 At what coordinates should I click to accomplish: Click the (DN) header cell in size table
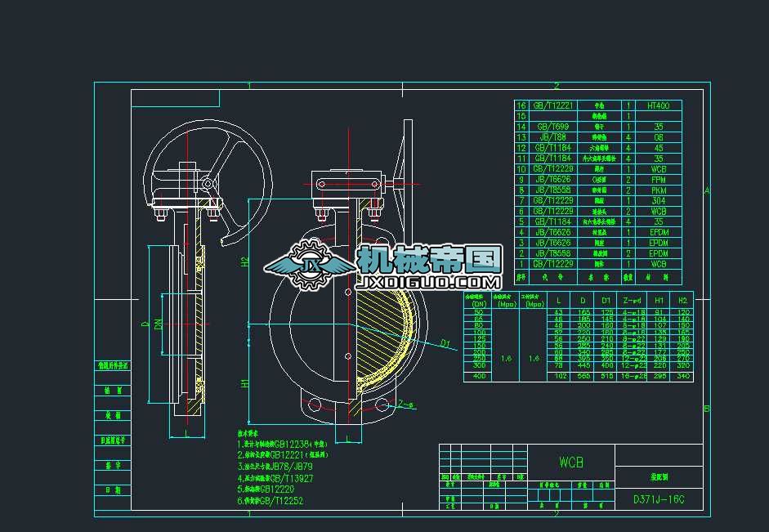pyautogui.click(x=479, y=304)
